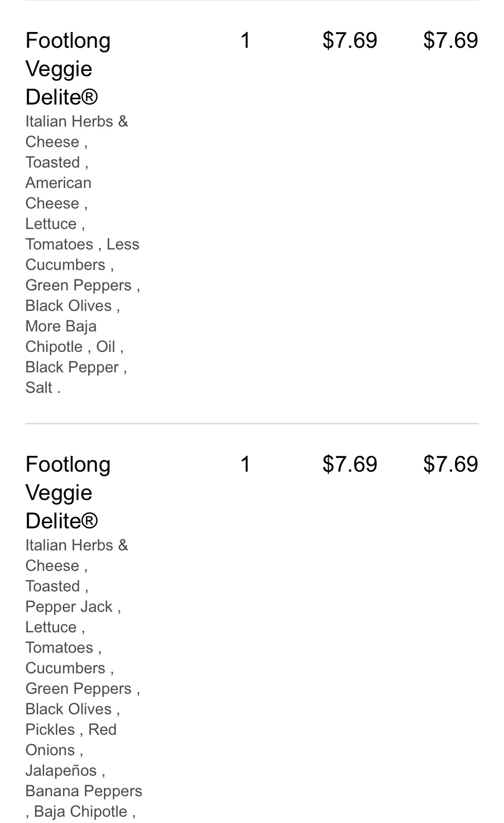This screenshot has width=504, height=823.
Task: Click the second sandwich's quantity of 1
Action: [245, 464]
